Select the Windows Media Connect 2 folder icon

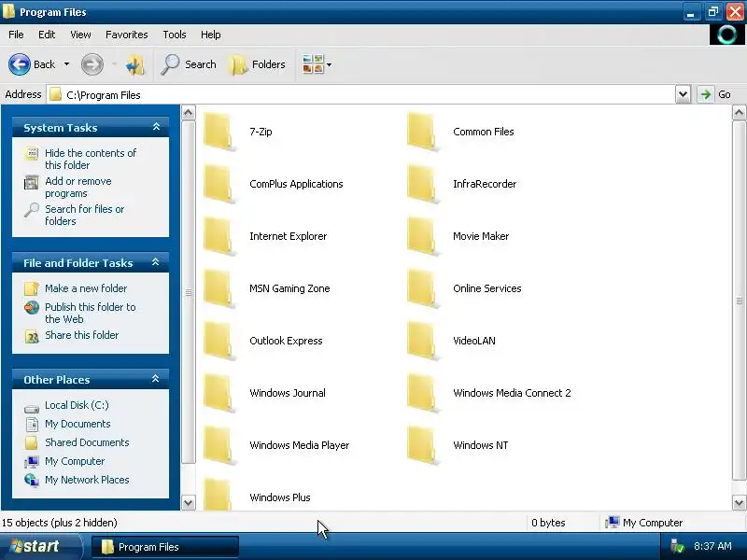point(423,393)
